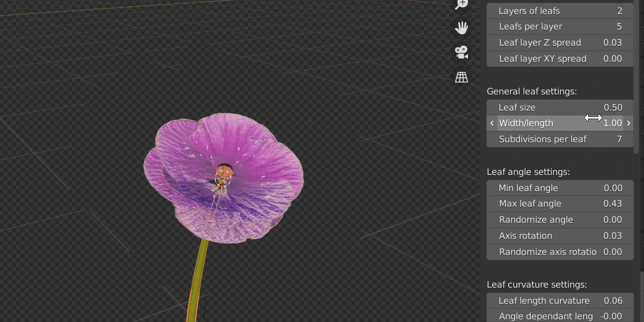
Task: Select the Zoom view magnifier icon
Action: (462, 4)
